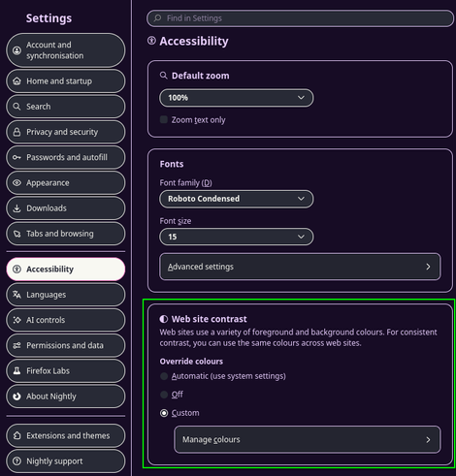Open the AI controls category
This screenshot has width=456, height=476.
(66, 320)
